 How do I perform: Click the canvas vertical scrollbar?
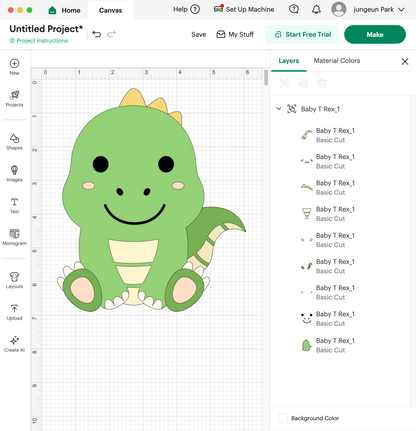tap(266, 77)
